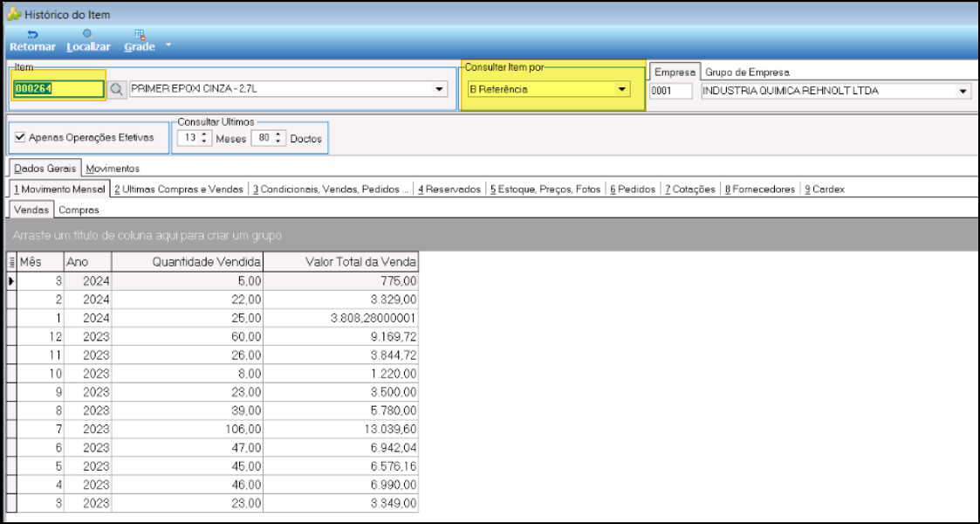The width and height of the screenshot is (980, 524).
Task: Open the 7 Cotações tab
Action: (x=689, y=189)
